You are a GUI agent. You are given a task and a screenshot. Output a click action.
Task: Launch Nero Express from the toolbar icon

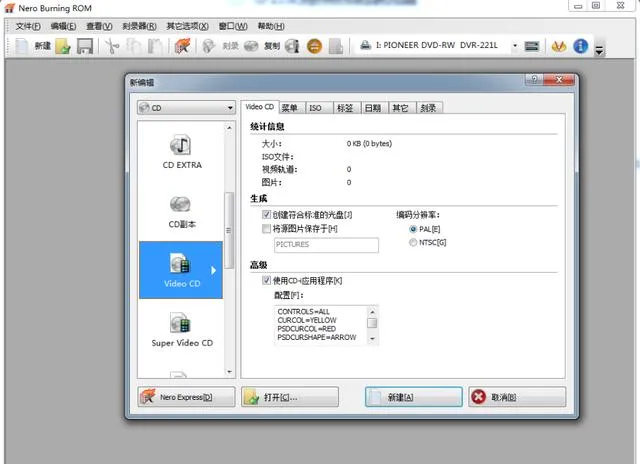click(182, 46)
